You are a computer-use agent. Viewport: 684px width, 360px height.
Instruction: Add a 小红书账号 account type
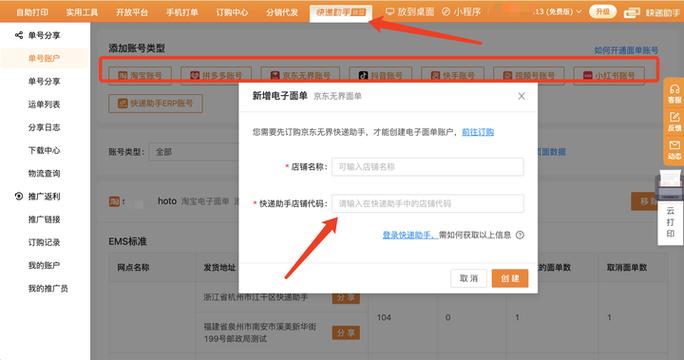point(609,75)
